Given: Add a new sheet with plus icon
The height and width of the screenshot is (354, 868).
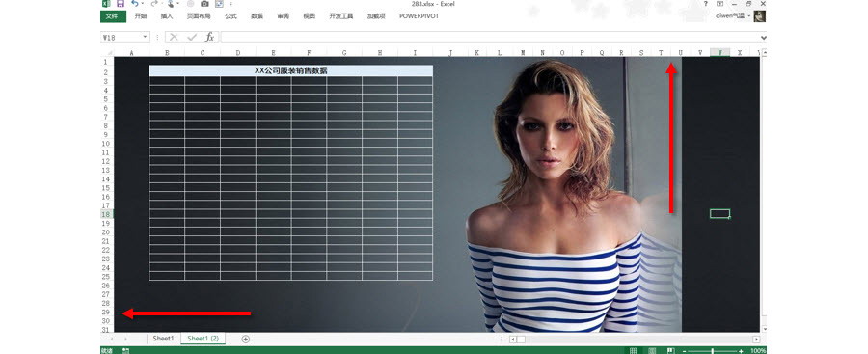Looking at the screenshot, I should coord(246,339).
